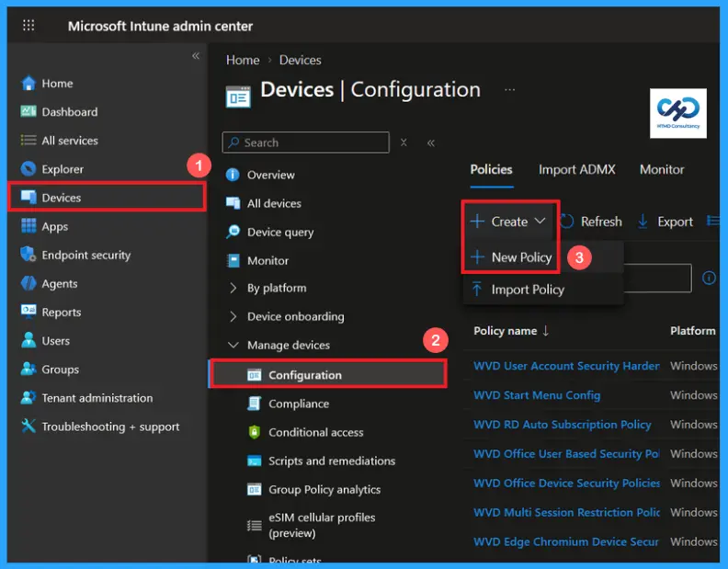Click the Apps grid icon
Screen dimensions: 728x569
(28, 226)
